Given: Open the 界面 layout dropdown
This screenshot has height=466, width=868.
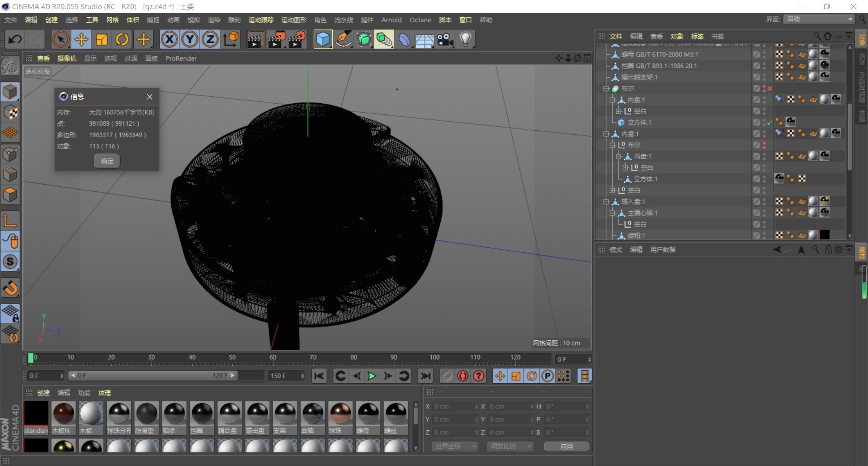Looking at the screenshot, I should click(819, 19).
